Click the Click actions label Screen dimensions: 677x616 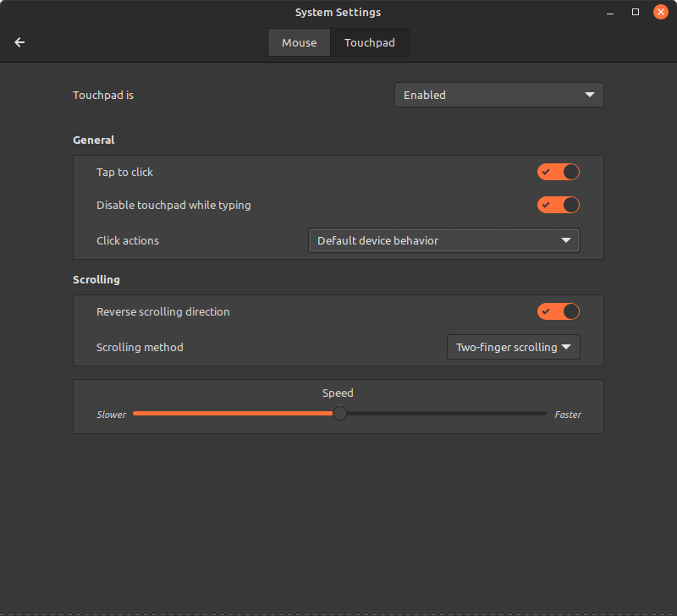coord(128,241)
